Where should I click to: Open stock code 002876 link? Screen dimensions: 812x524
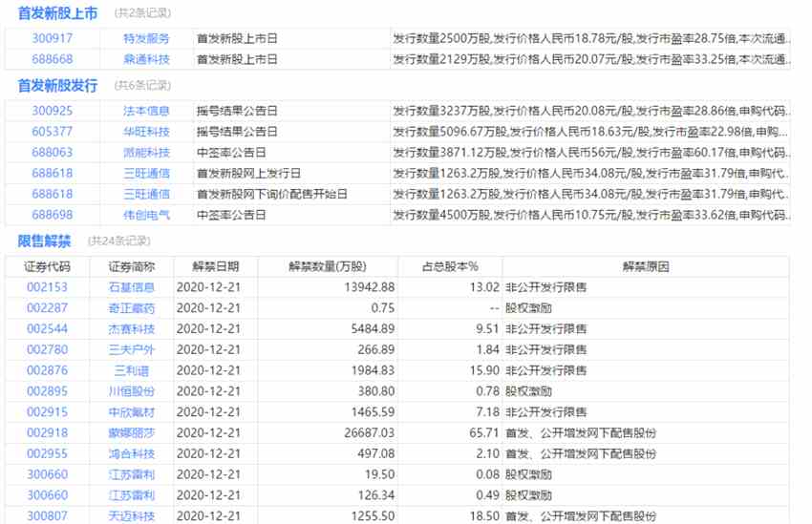pos(47,370)
